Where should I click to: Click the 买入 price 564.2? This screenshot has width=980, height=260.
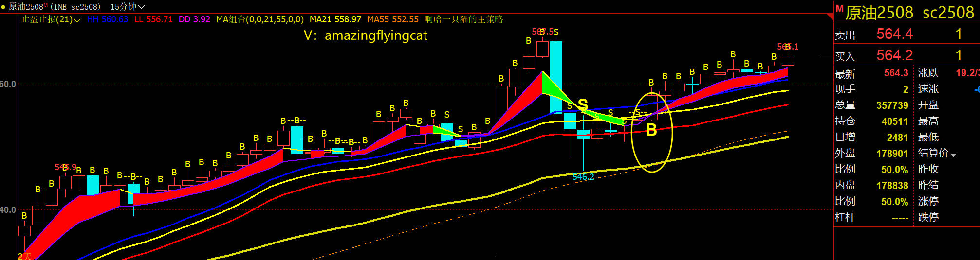(895, 55)
